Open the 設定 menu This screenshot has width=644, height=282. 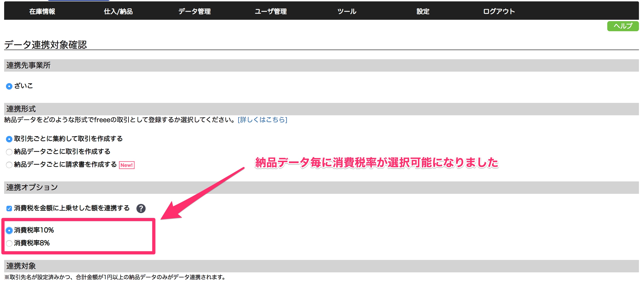pos(423,11)
